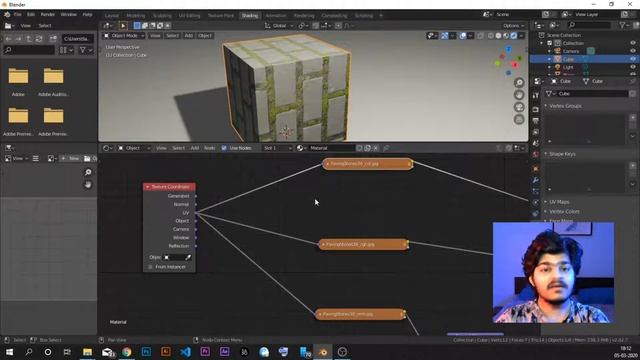Image resolution: width=640 pixels, height=360 pixels.
Task: Click the viewport zoom magnifier gizmo
Action: point(519,83)
